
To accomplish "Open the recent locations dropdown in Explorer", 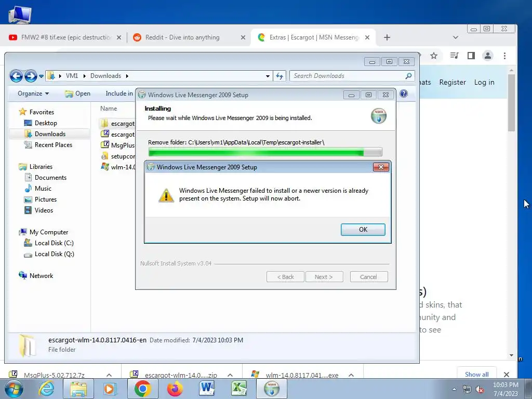I will [41, 76].
